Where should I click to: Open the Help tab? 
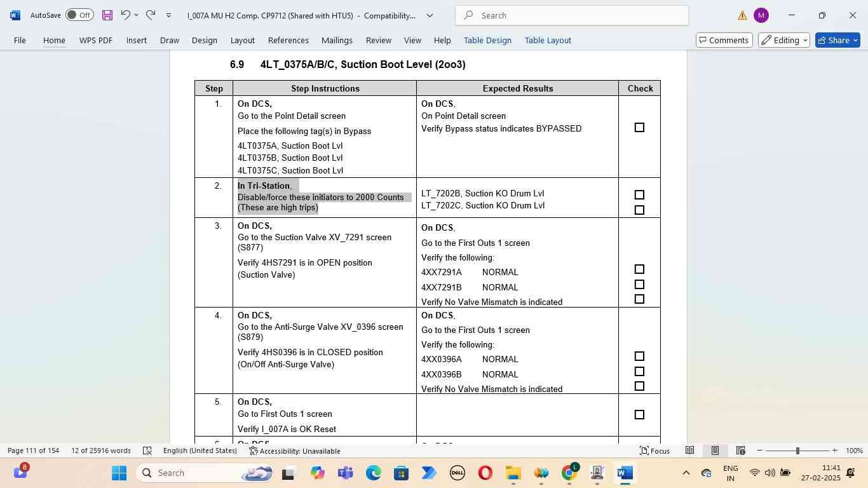point(442,40)
